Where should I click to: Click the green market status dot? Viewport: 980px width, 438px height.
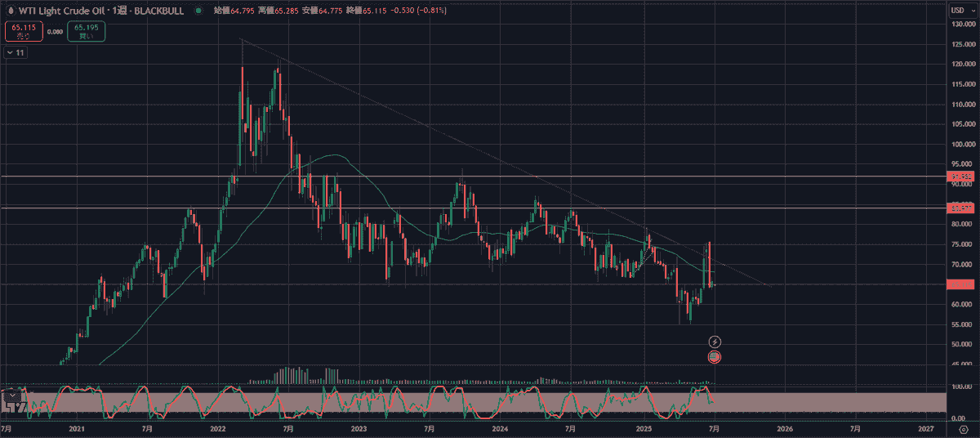(x=198, y=11)
